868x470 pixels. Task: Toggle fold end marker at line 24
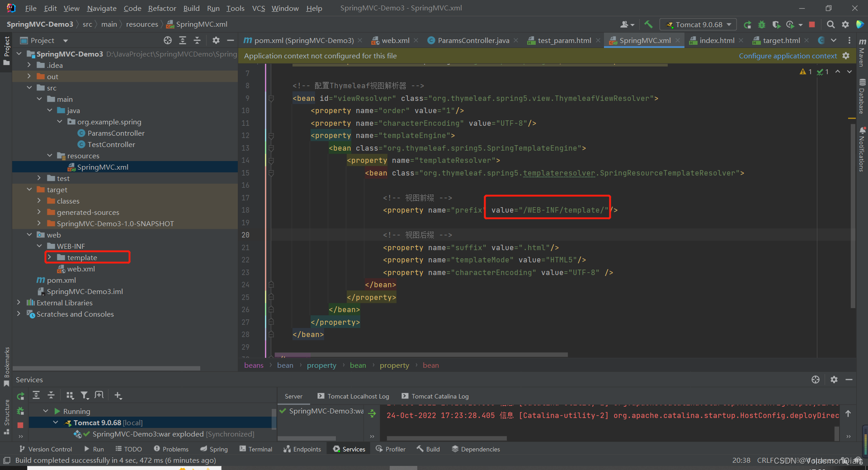(271, 285)
